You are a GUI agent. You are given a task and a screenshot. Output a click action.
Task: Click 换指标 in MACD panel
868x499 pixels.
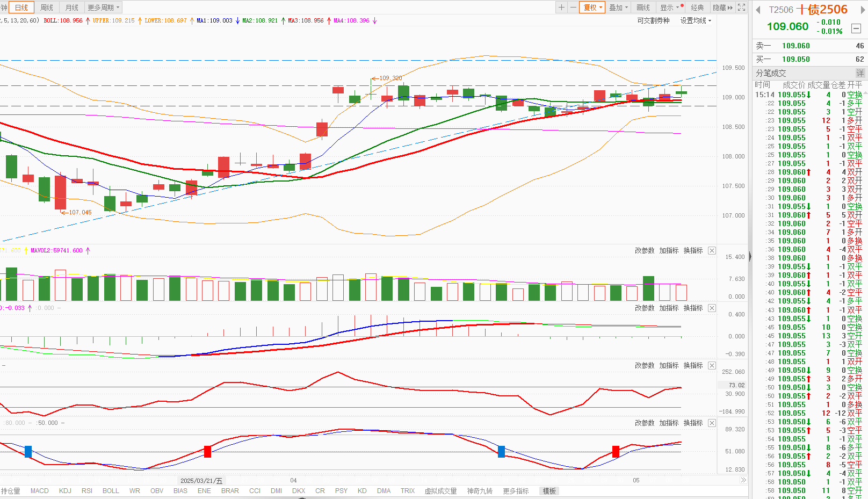(693, 308)
